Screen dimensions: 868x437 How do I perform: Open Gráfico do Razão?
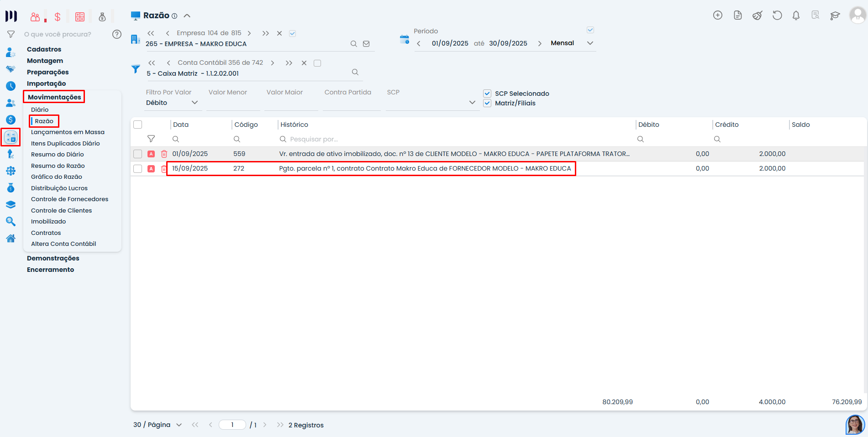(x=57, y=177)
